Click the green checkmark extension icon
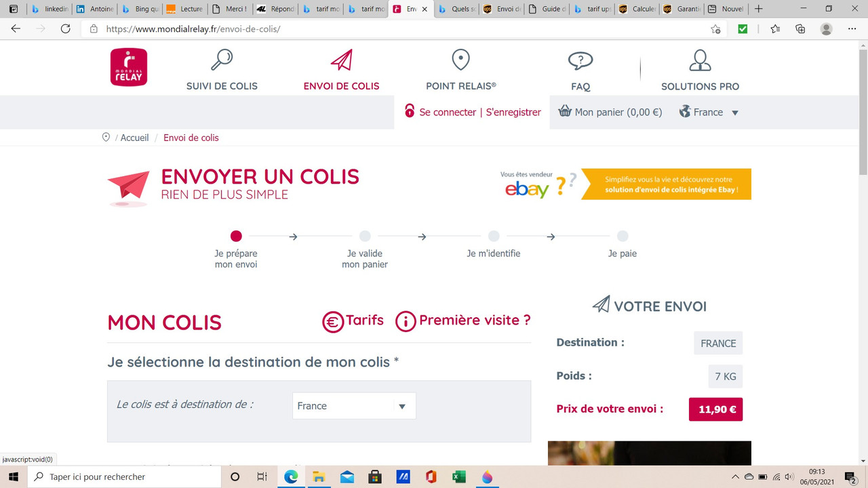868x488 pixels. pos(743,28)
